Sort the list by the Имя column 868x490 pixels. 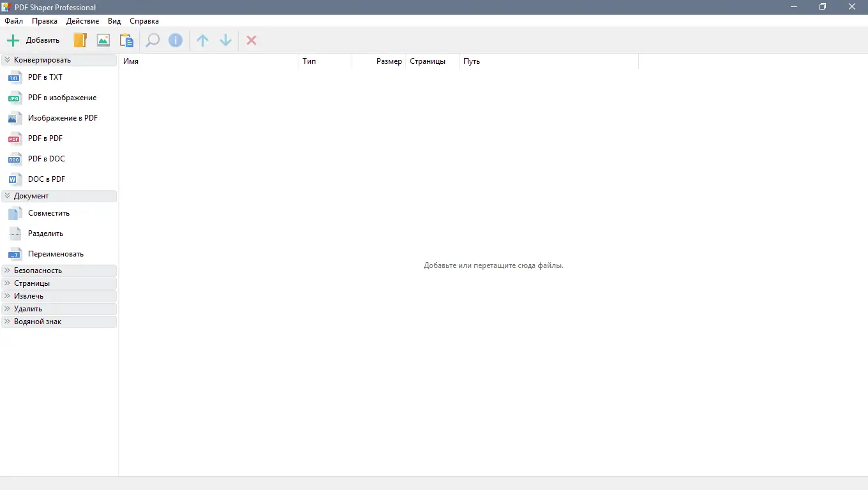(x=209, y=61)
